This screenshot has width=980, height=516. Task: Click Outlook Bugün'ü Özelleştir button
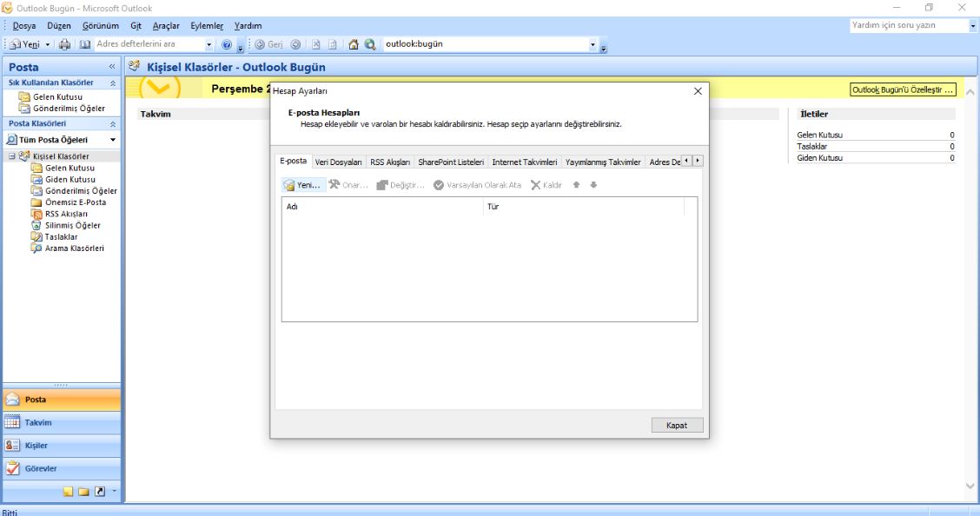(x=903, y=89)
